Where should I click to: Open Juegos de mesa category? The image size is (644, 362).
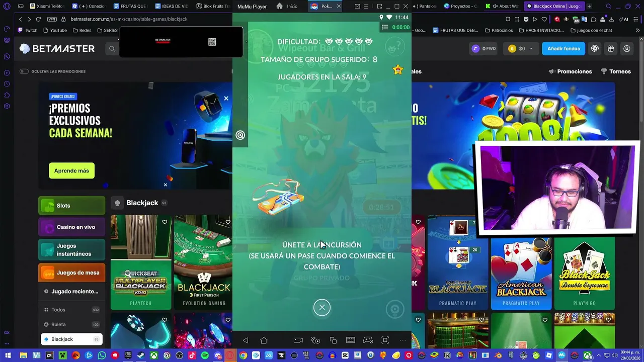(x=71, y=273)
